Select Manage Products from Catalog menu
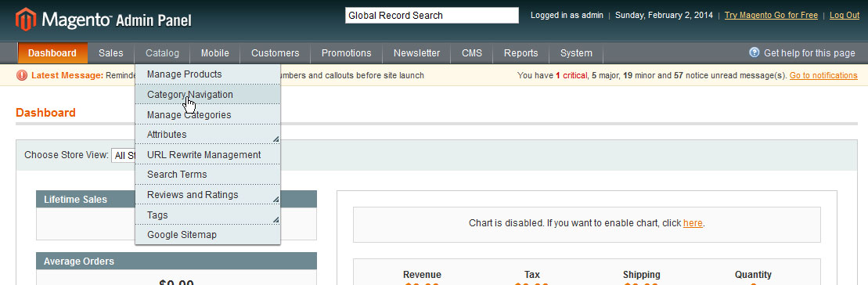 pos(207,74)
